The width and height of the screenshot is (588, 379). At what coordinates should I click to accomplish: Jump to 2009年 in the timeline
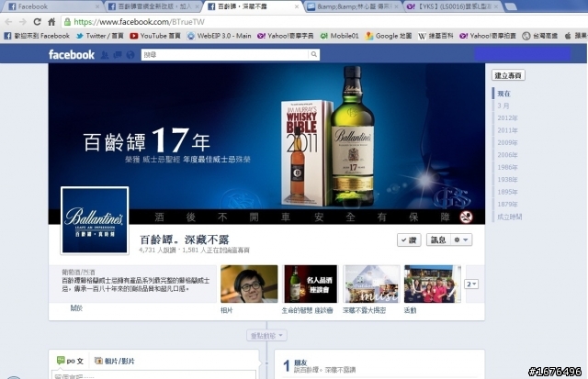[507, 142]
